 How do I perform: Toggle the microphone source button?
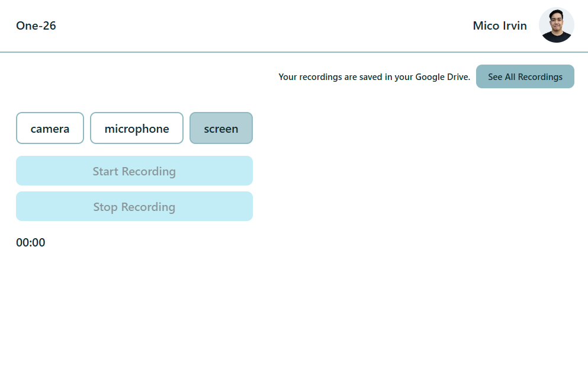(137, 129)
